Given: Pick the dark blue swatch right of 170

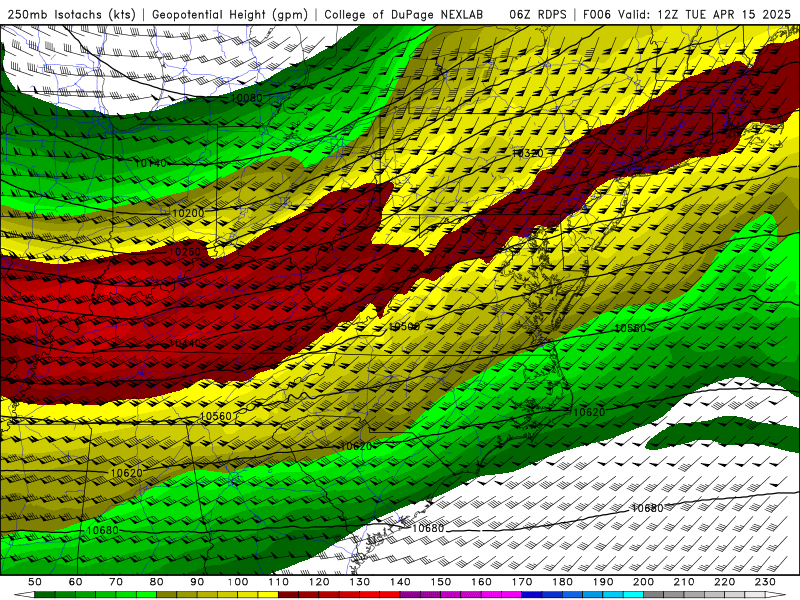Looking at the screenshot, I should tap(532, 595).
